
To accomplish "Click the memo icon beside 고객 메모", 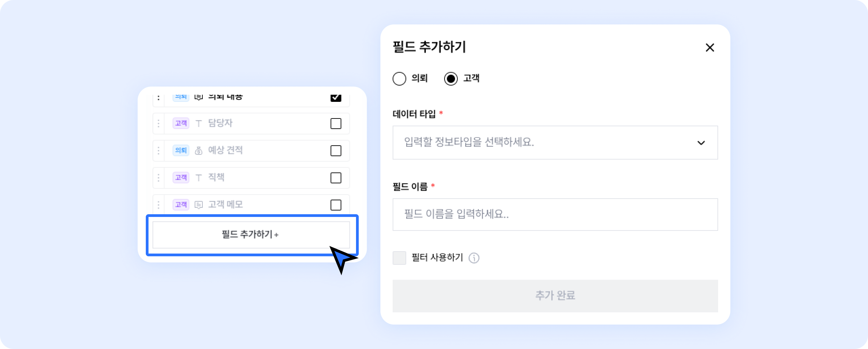I will pos(199,205).
